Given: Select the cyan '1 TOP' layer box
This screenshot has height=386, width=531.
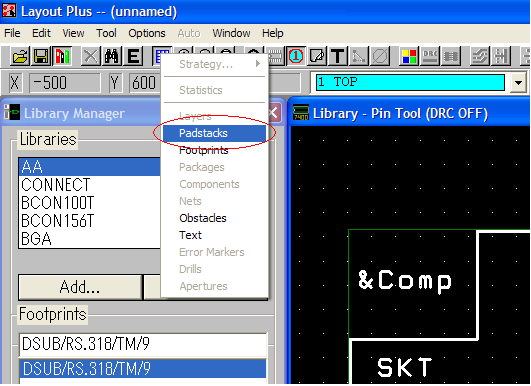Looking at the screenshot, I should (410, 82).
